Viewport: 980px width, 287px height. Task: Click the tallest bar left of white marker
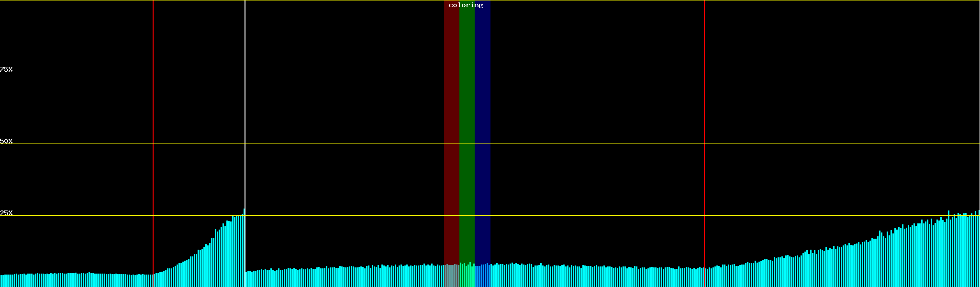click(244, 249)
